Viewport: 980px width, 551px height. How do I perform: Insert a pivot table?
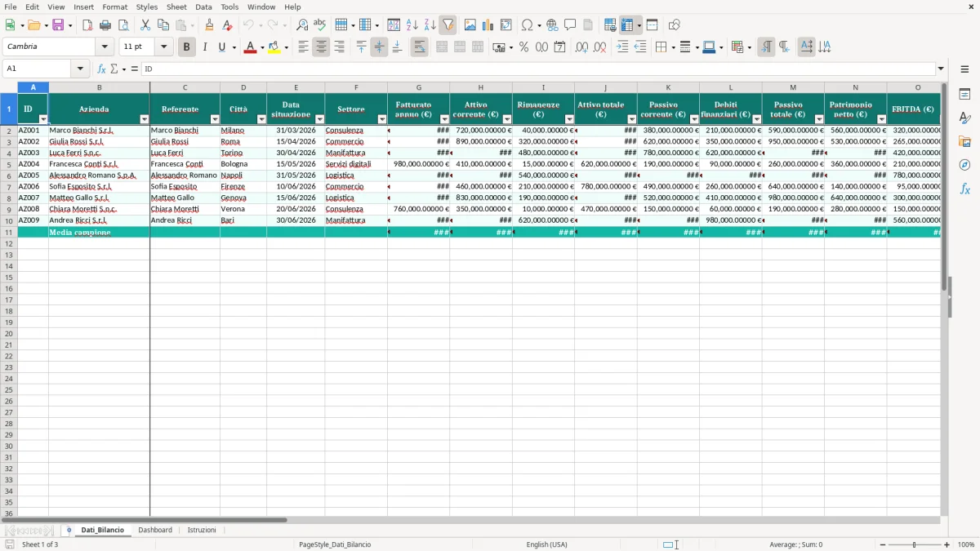tap(506, 25)
